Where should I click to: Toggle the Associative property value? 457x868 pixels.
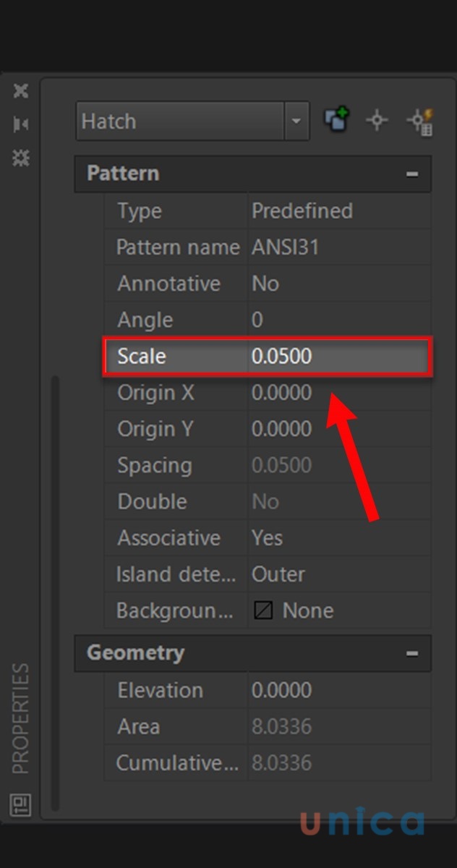click(x=338, y=538)
